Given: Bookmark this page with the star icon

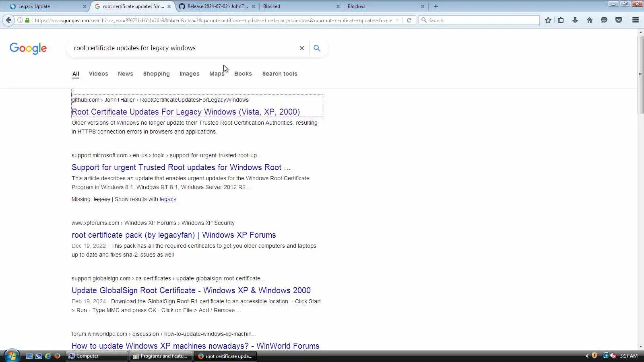Looking at the screenshot, I should (548, 20).
